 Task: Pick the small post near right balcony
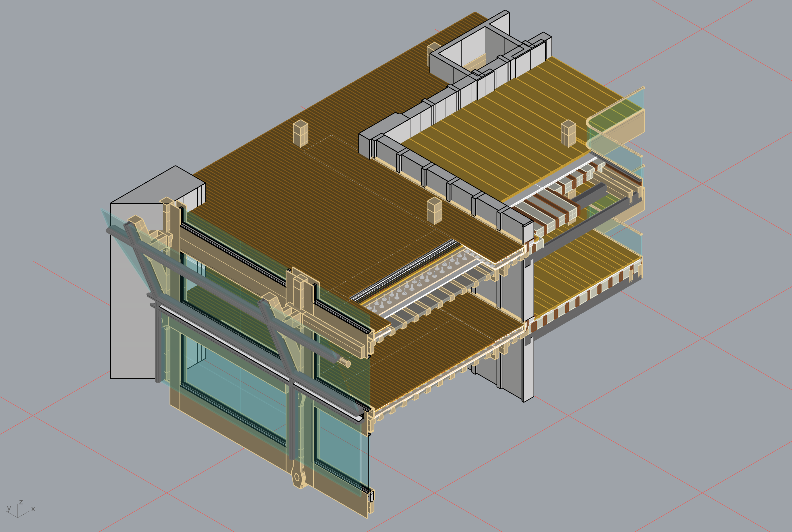coord(568,133)
